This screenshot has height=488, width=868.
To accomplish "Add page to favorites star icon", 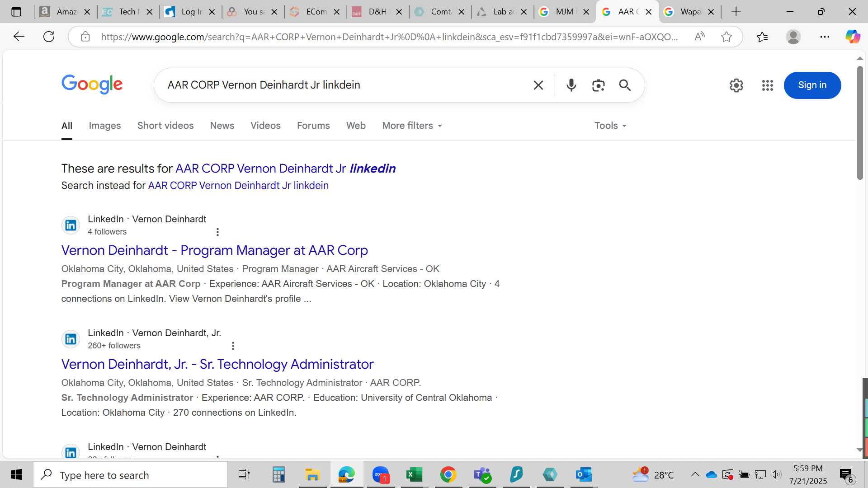I will (726, 37).
